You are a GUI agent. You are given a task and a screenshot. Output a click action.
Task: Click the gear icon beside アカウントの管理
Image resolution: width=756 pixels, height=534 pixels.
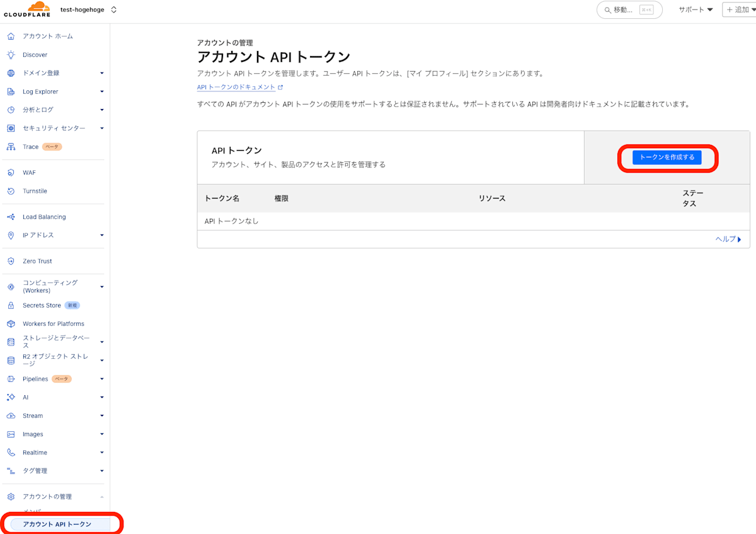point(11,497)
